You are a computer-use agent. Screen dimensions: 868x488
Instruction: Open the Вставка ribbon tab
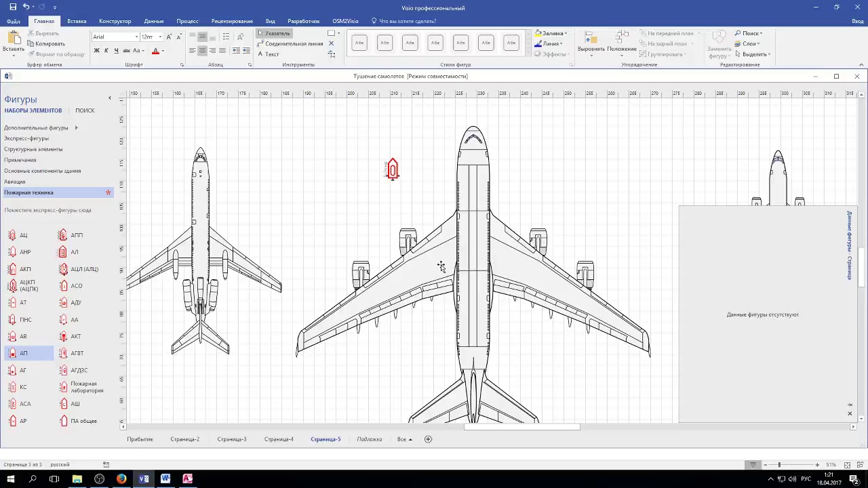point(77,21)
